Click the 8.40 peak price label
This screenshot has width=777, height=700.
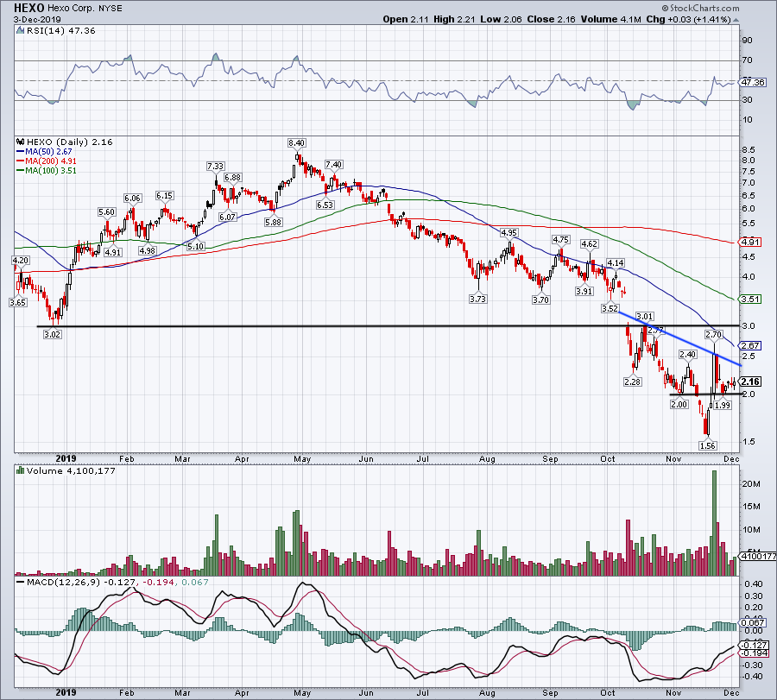[296, 143]
